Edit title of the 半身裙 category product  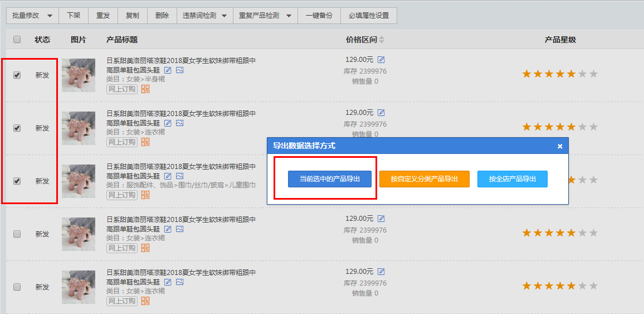(168, 70)
